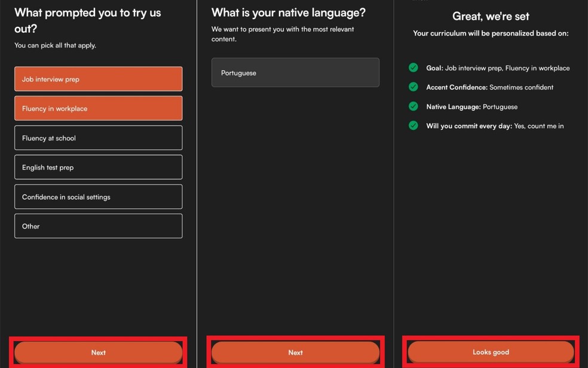Click the "Great, we're set" heading
The height and width of the screenshot is (368, 588).
(x=491, y=16)
